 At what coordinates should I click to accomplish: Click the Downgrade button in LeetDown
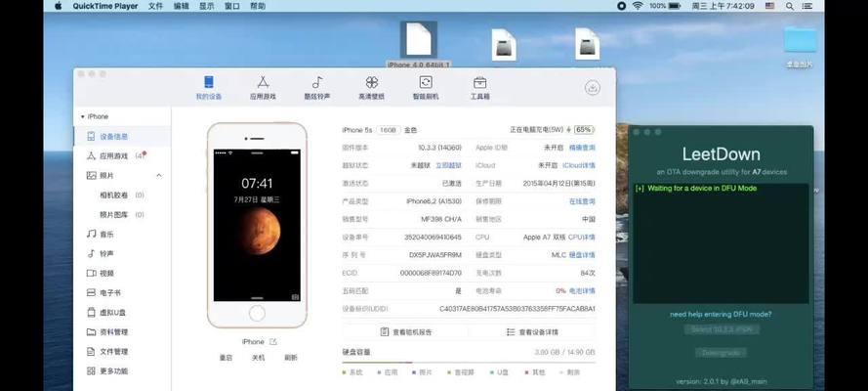pos(721,352)
